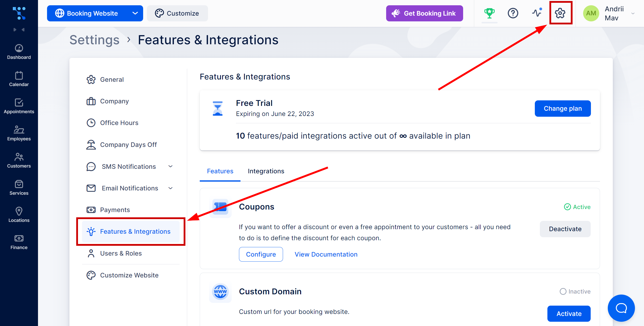644x326 pixels.
Task: Open Calendar from the sidebar
Action: 19,79
